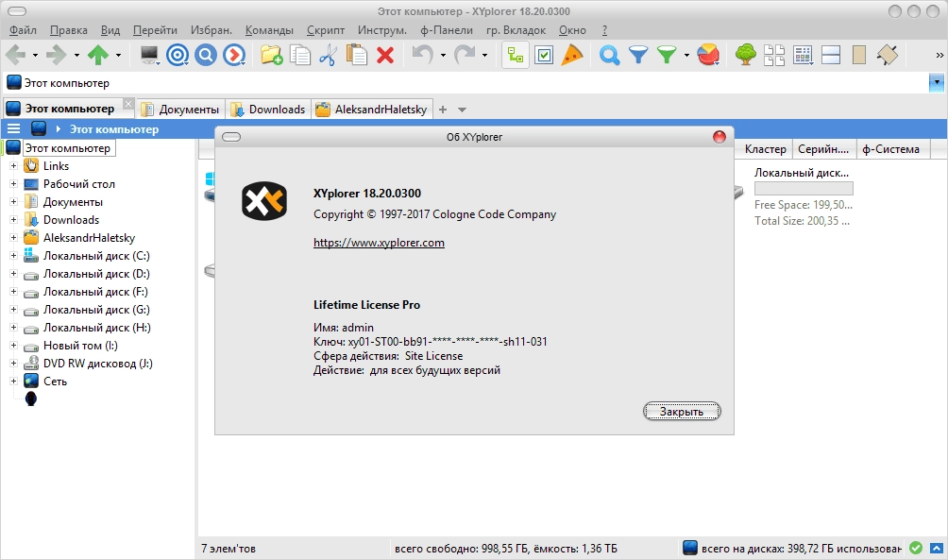Image resolution: width=948 pixels, height=560 pixels.
Task: Click the Redo arrow icon
Action: click(x=465, y=55)
